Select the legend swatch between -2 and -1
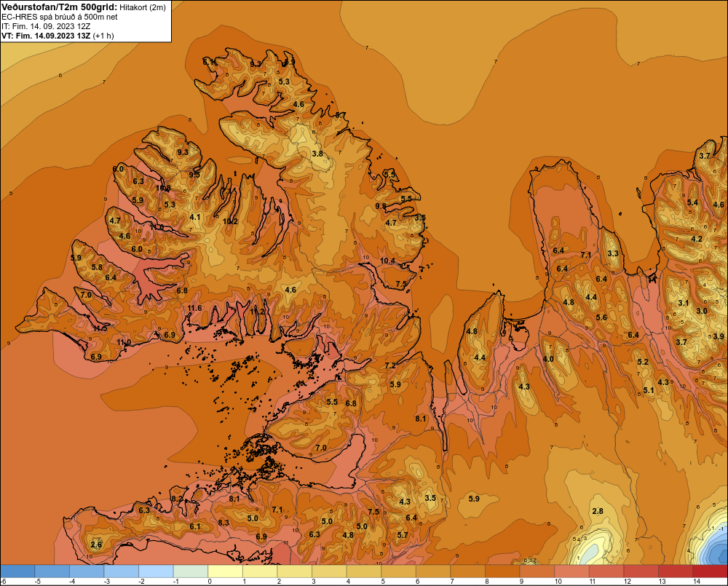 156,571
